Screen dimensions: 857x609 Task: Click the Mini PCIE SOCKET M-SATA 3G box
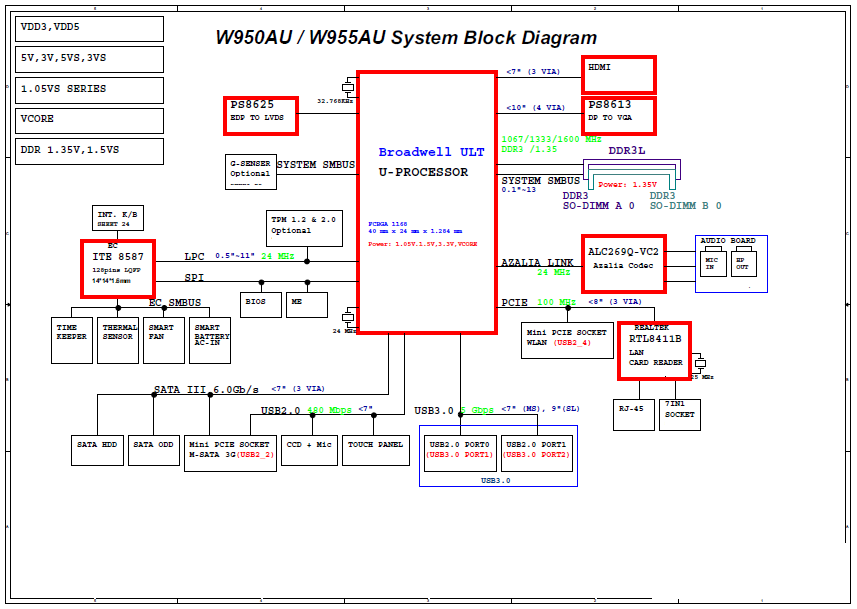pyautogui.click(x=230, y=453)
